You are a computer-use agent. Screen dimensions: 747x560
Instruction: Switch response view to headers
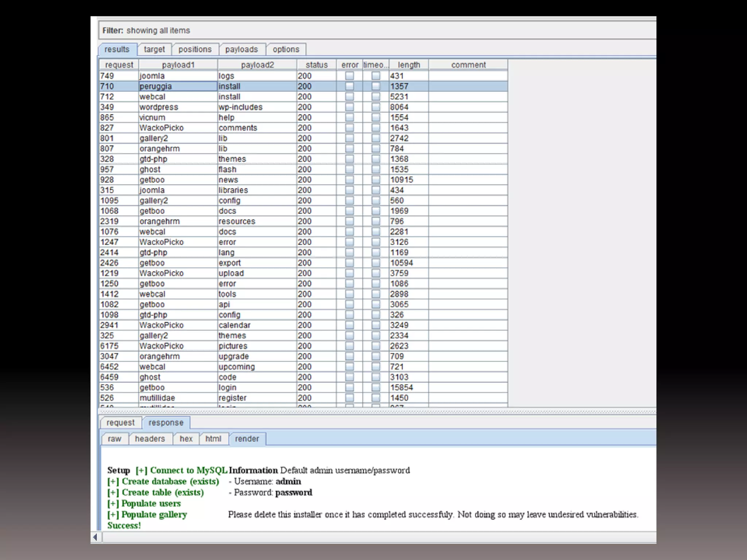[150, 439]
